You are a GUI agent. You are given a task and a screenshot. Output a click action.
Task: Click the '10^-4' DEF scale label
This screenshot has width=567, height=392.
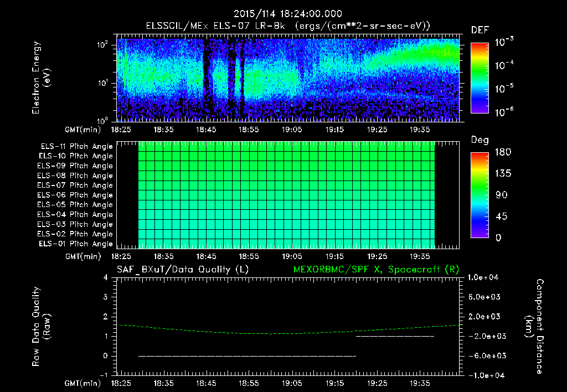[504, 65]
